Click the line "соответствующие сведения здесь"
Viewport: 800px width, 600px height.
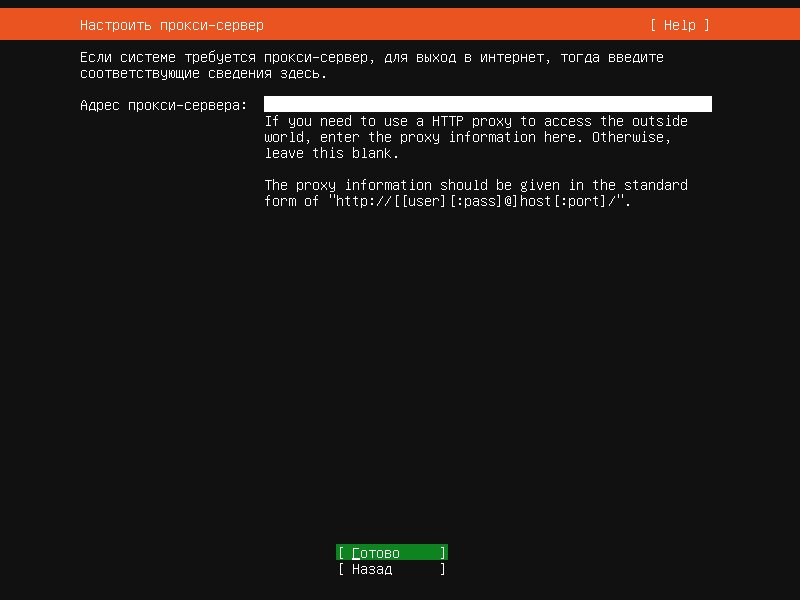click(203, 73)
